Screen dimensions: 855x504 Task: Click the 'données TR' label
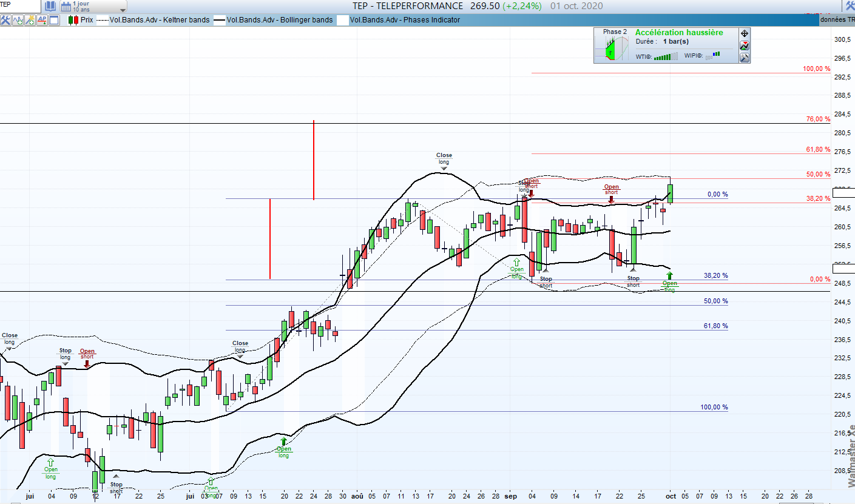(837, 20)
